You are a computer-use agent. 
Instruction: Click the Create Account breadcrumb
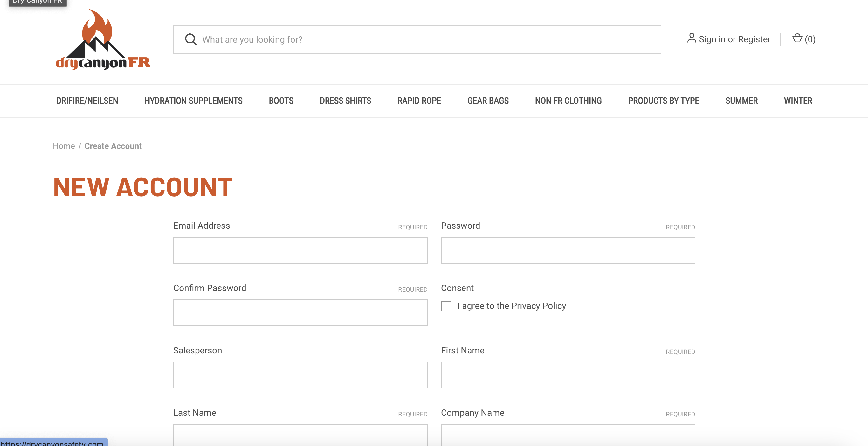click(113, 146)
